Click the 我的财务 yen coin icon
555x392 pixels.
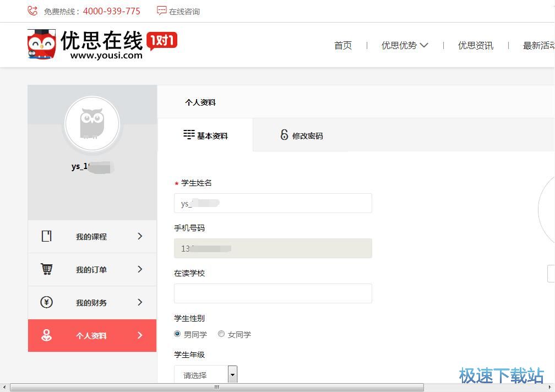[x=46, y=302]
